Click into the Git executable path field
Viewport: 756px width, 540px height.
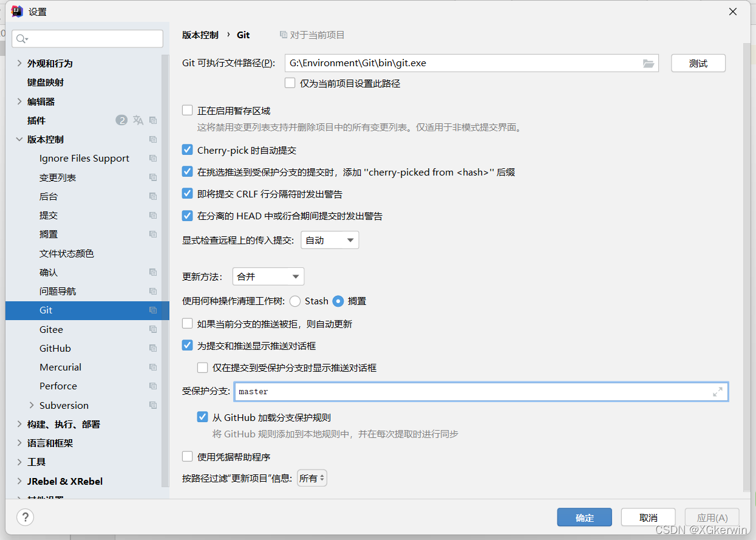472,63
